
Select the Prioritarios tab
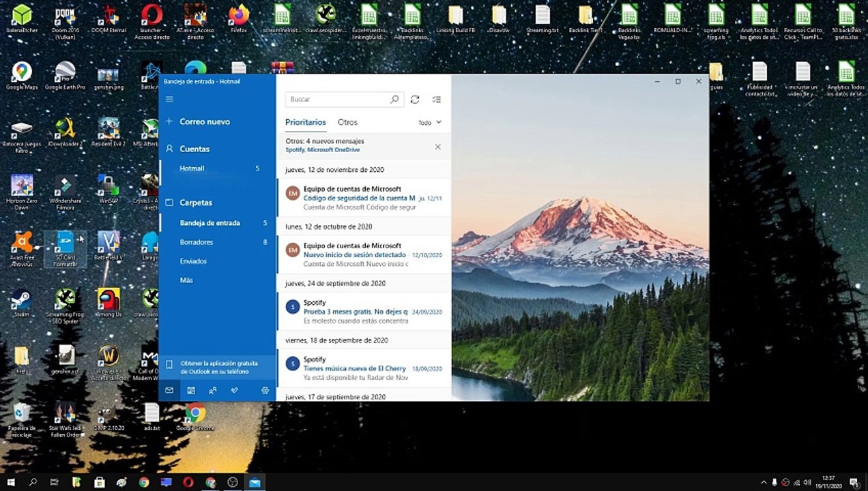[306, 122]
